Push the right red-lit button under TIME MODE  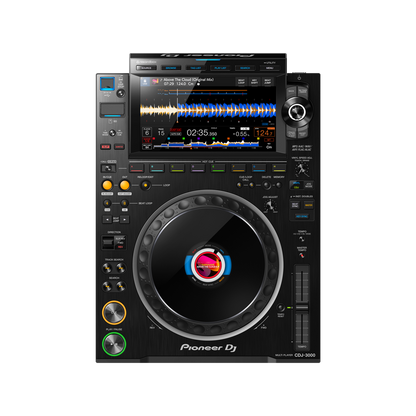coord(119,147)
